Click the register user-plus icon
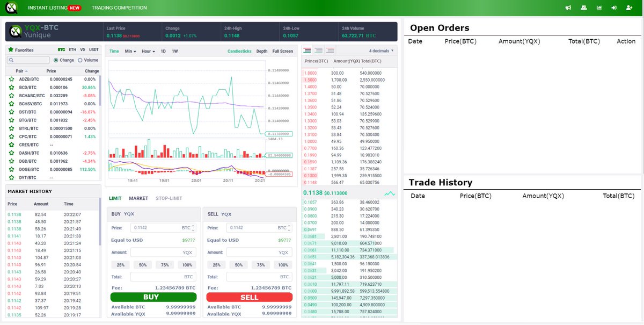Screen dimensions: 644x325 click(630, 8)
